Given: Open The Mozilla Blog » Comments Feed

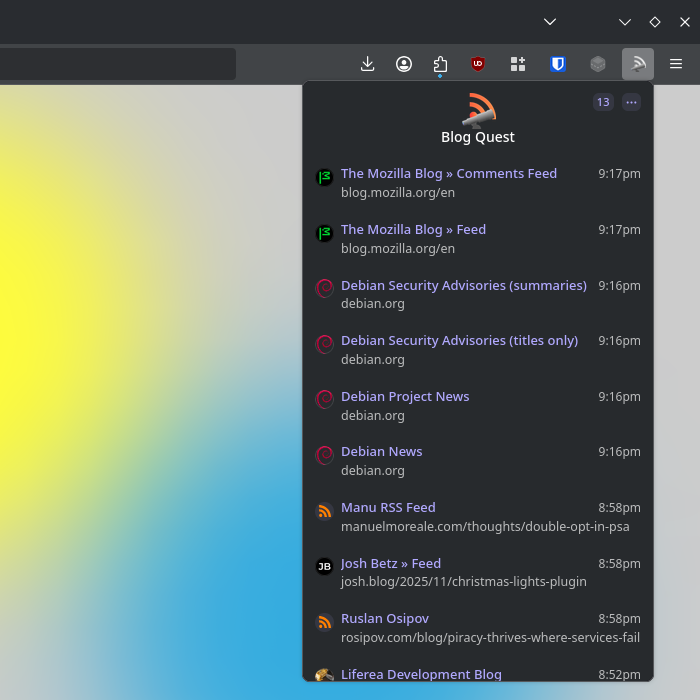Looking at the screenshot, I should (x=448, y=174).
